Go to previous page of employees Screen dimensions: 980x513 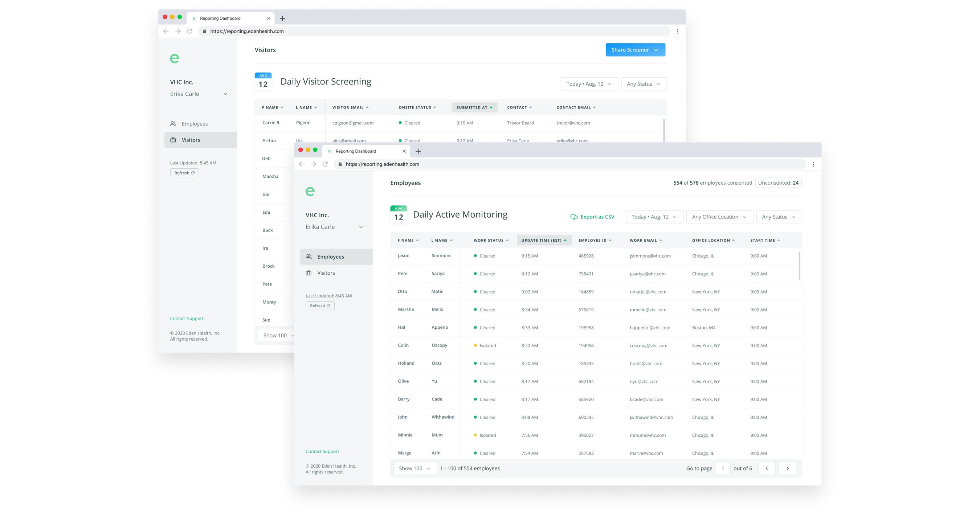pyautogui.click(x=767, y=468)
